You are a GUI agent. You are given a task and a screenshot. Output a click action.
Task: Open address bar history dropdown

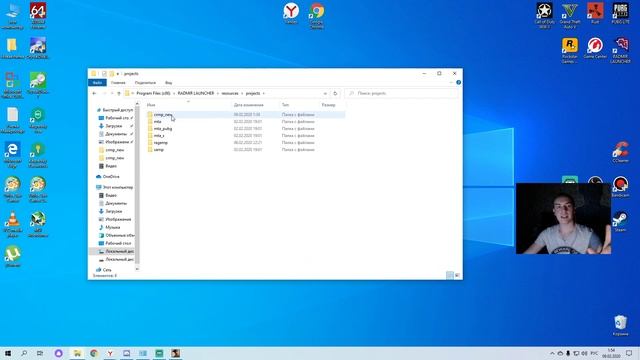(325, 93)
